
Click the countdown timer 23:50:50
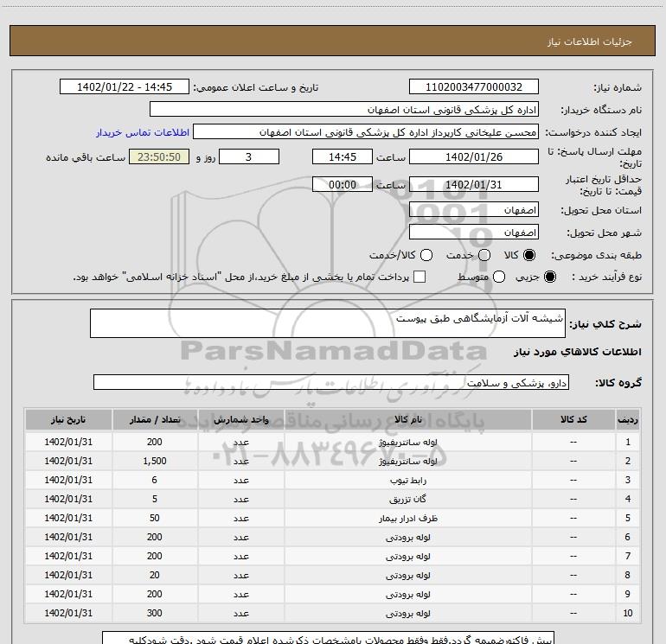pos(159,156)
